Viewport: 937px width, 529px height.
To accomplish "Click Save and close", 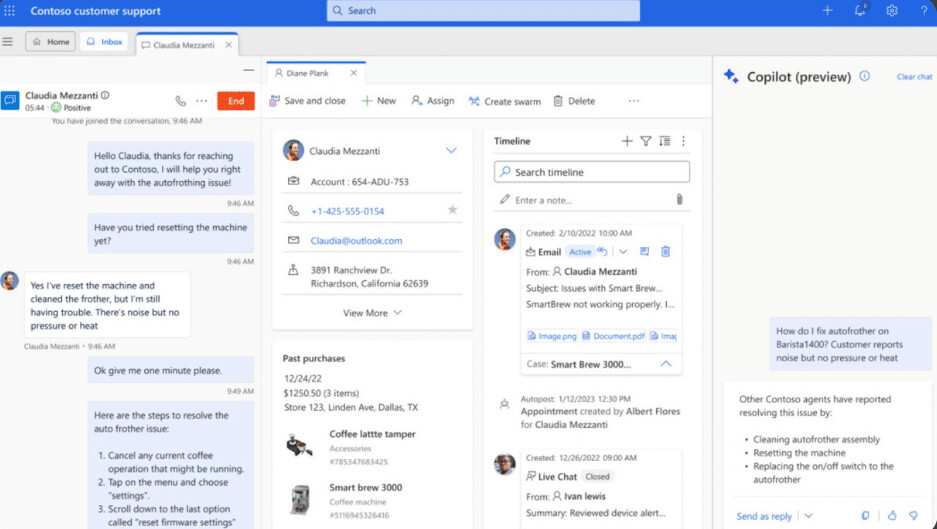I will click(307, 101).
